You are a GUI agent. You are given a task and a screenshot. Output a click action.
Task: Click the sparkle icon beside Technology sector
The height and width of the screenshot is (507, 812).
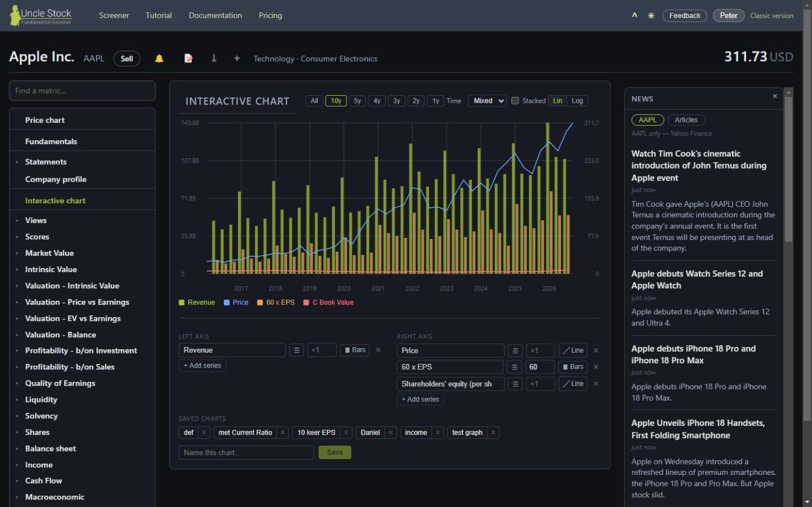pos(237,58)
